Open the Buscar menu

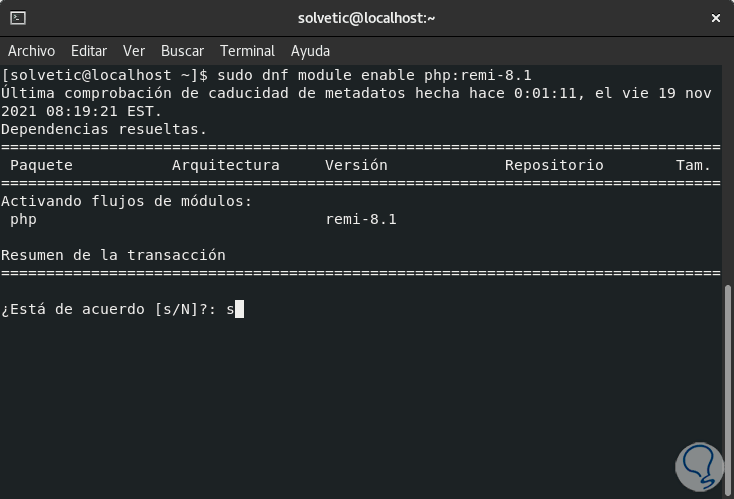182,51
